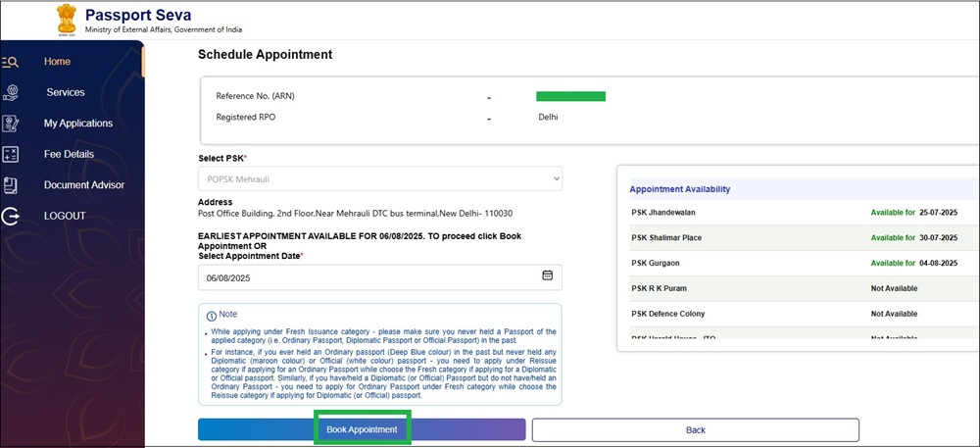Image resolution: width=980 pixels, height=448 pixels.
Task: Click the national emblem logo
Action: [x=66, y=19]
